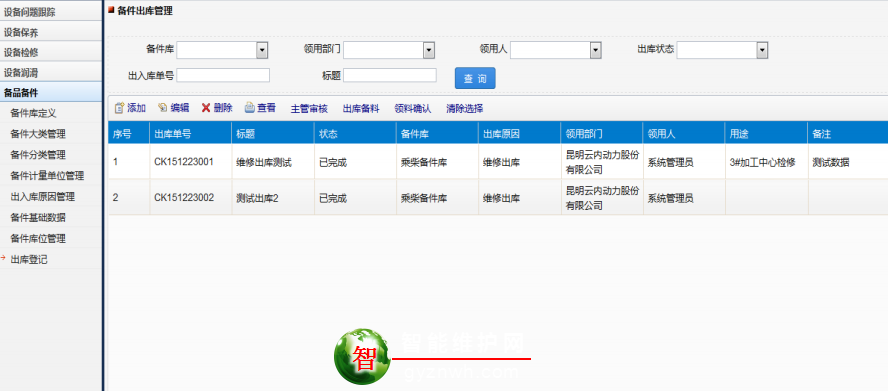Click 领料确认 toolbar action

[x=413, y=108]
